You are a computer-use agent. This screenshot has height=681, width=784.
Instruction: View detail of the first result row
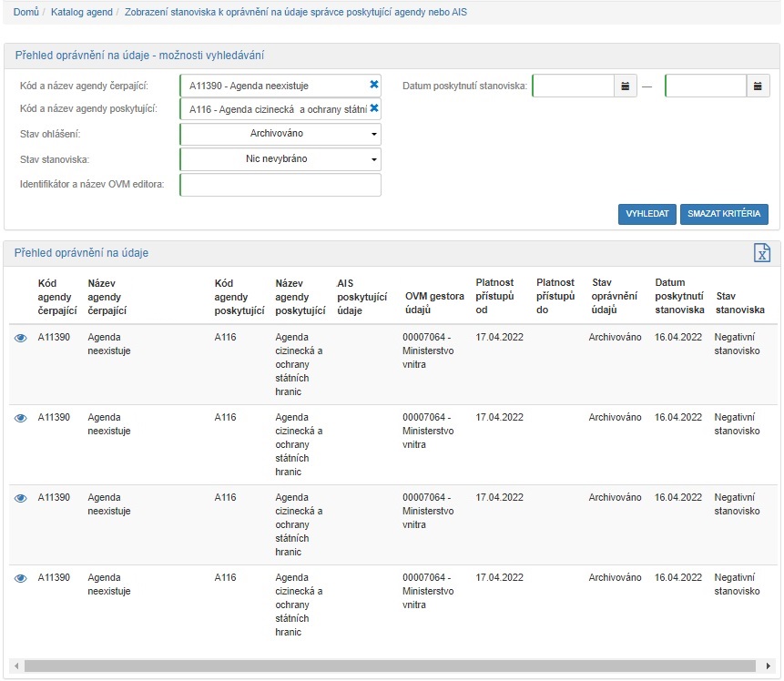point(21,338)
